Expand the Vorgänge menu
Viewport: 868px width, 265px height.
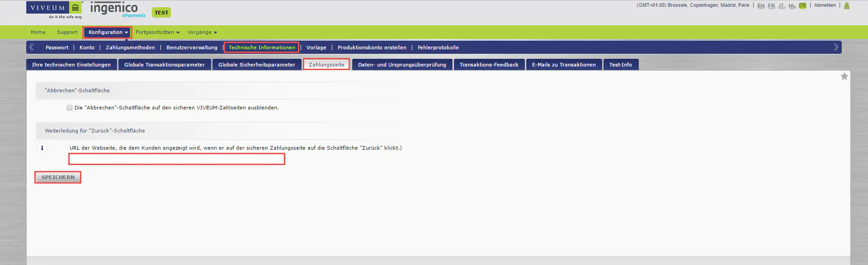[202, 33]
